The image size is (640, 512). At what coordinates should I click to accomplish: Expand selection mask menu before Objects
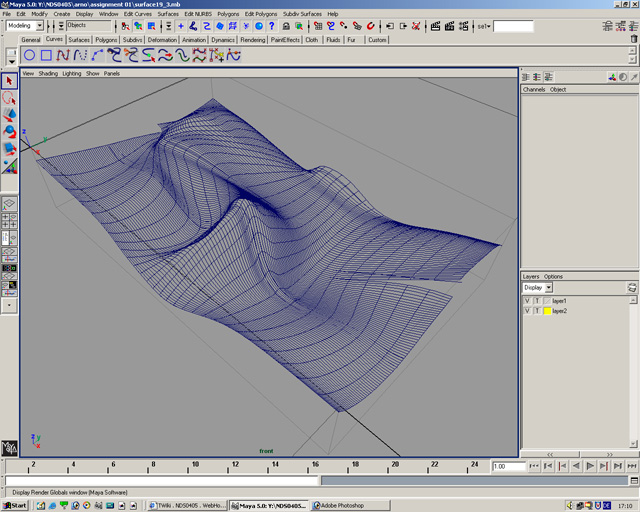pyautogui.click(x=61, y=26)
